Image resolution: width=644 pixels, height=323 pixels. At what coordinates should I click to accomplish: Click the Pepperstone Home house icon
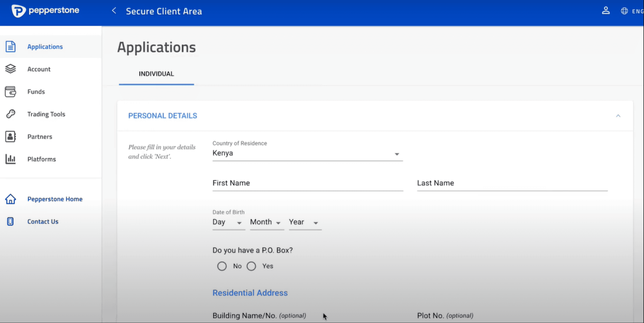pyautogui.click(x=10, y=199)
